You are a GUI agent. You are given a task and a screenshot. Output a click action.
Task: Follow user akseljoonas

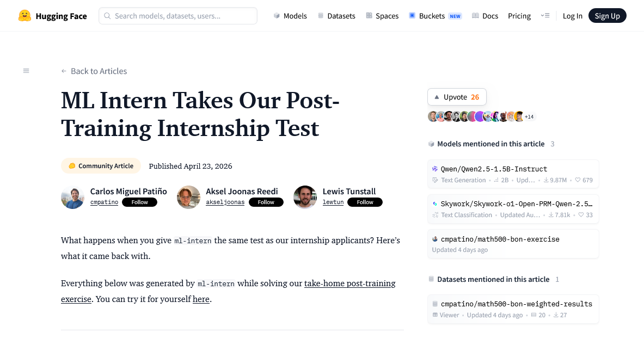click(x=266, y=202)
